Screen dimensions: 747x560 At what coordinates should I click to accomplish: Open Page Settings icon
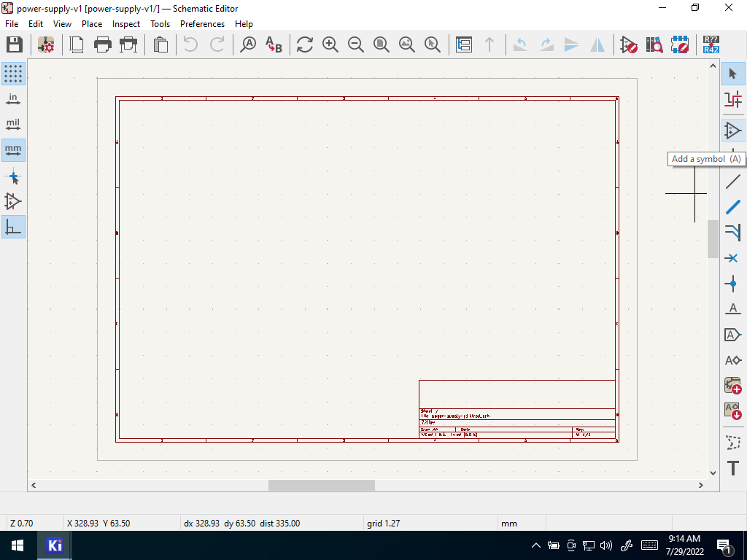pos(77,44)
